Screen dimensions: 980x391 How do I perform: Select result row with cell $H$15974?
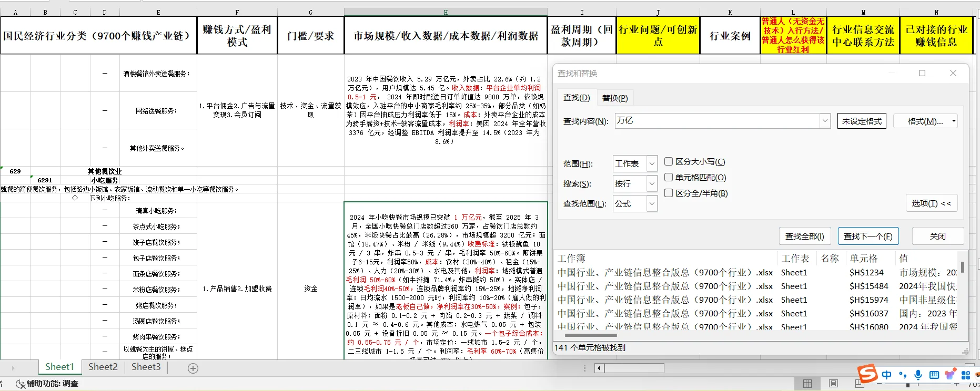point(757,300)
